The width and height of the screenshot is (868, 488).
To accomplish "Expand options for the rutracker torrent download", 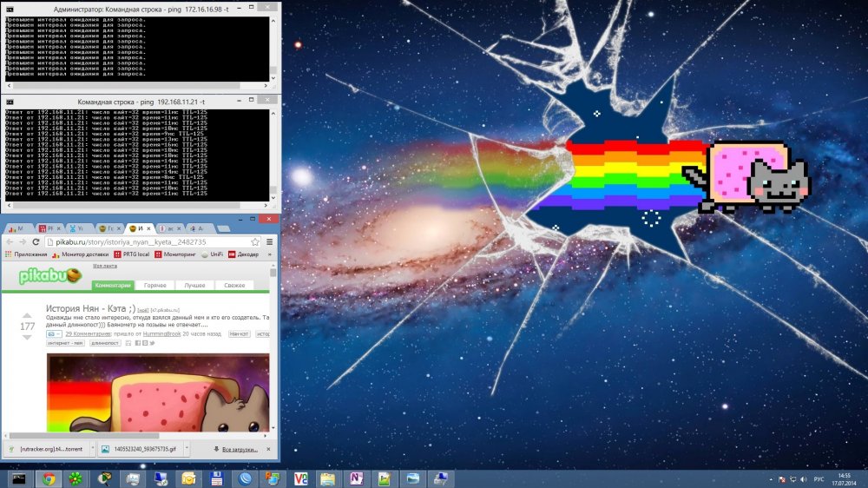I will 93,449.
